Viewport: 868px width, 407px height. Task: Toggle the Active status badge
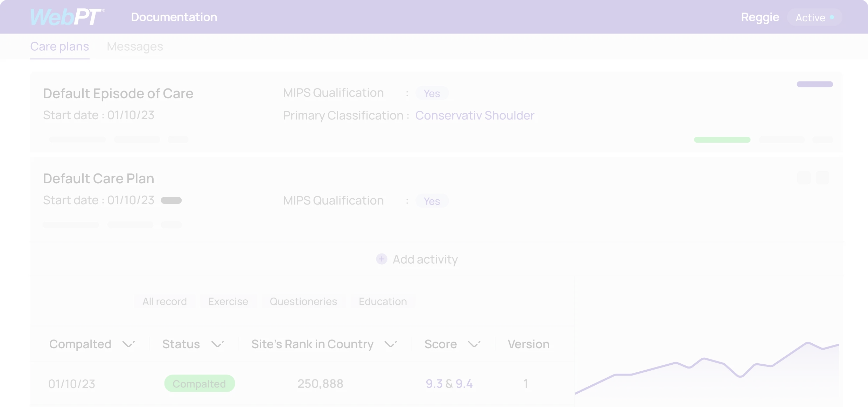click(x=814, y=17)
